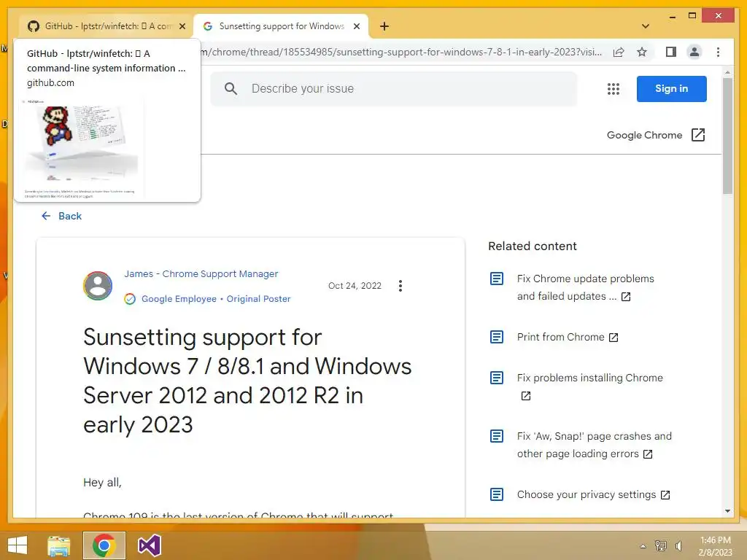
Task: Click the scrollbar down arrow
Action: coord(727,511)
